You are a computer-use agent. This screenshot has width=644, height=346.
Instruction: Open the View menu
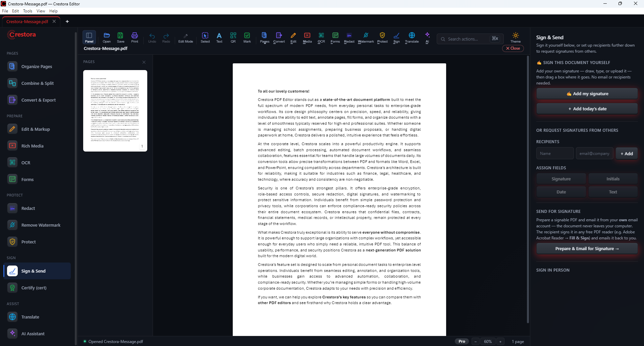pyautogui.click(x=41, y=11)
